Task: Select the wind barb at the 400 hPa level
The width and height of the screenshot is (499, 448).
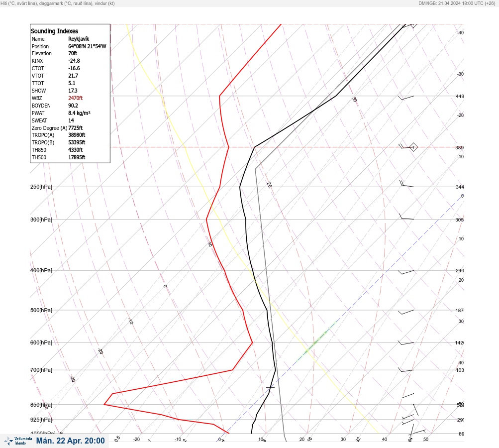Action: click(406, 272)
